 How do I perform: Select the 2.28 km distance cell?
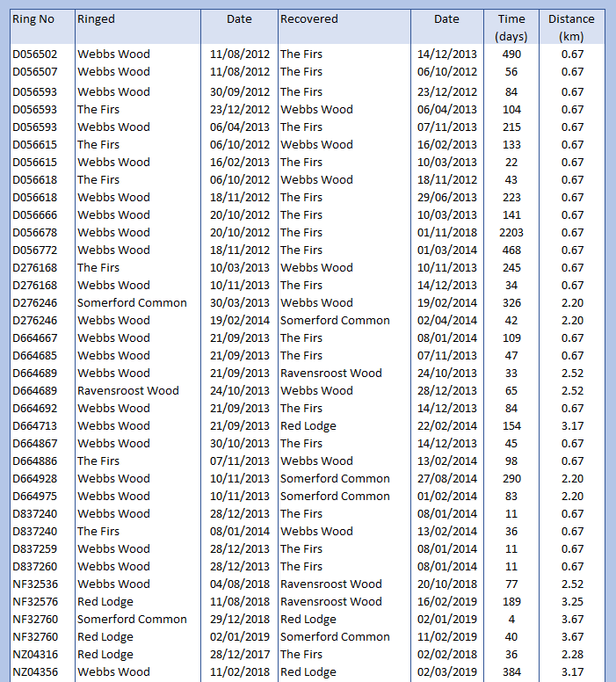pos(572,655)
